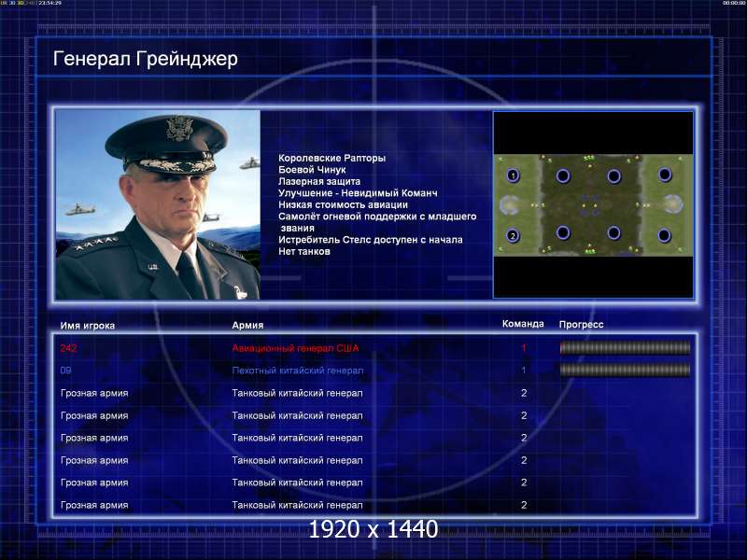This screenshot has width=747, height=560.
Task: Click the 23:54:29 clock readout
Action: click(x=50, y=3)
